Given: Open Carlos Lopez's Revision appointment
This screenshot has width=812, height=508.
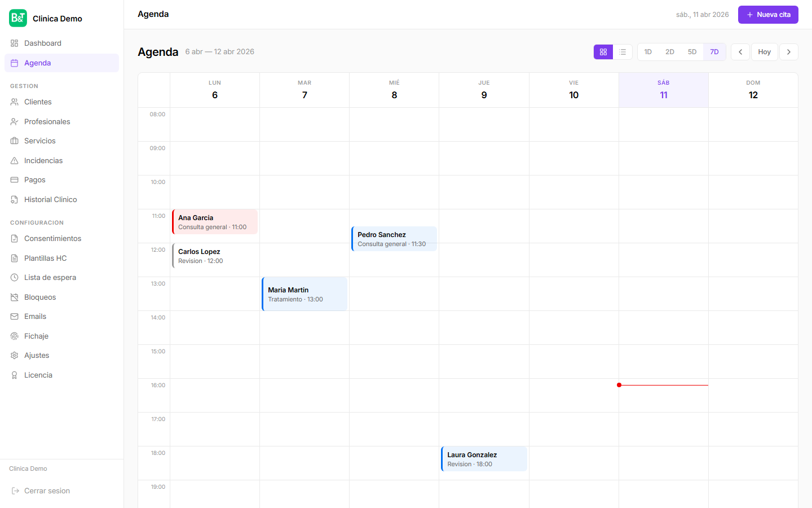Looking at the screenshot, I should (215, 256).
